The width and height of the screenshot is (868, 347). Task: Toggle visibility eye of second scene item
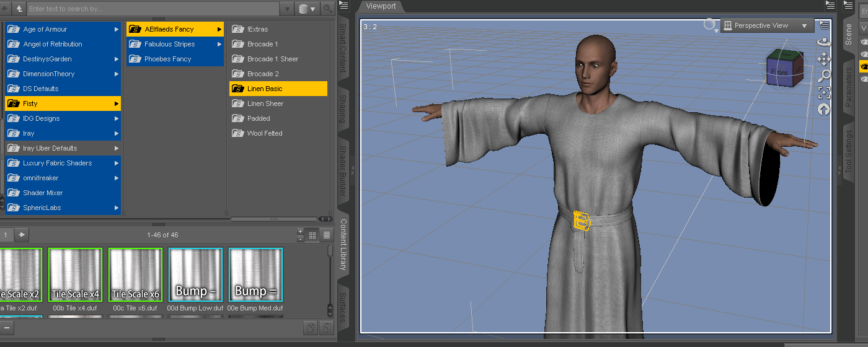tap(864, 54)
